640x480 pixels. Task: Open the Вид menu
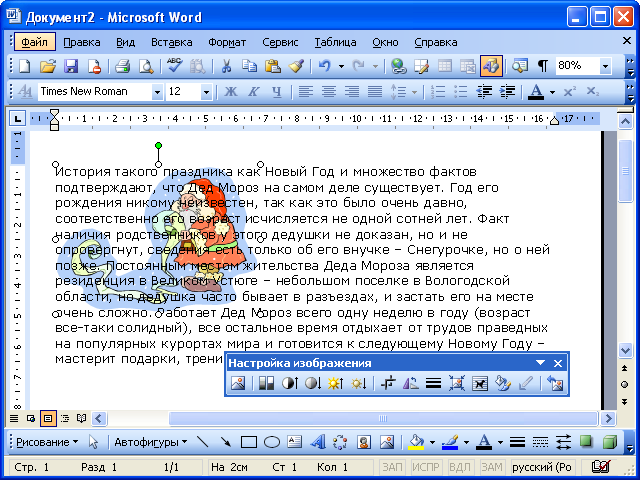coord(125,42)
